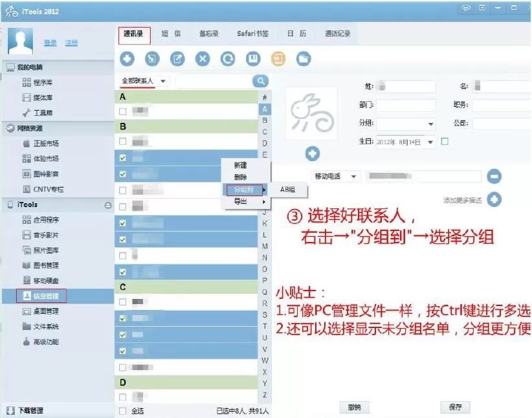This screenshot has height=418, width=532.
Task: Click the magnifier search button
Action: (260, 81)
